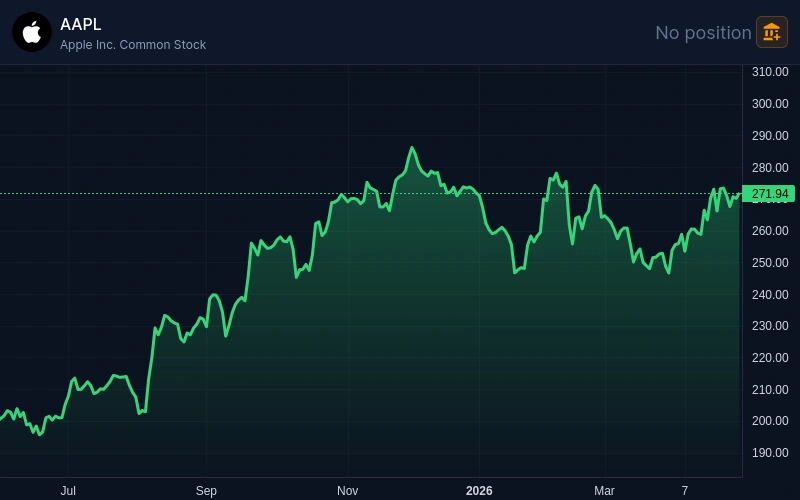Click the 280.00 price axis label

pyautogui.click(x=770, y=167)
